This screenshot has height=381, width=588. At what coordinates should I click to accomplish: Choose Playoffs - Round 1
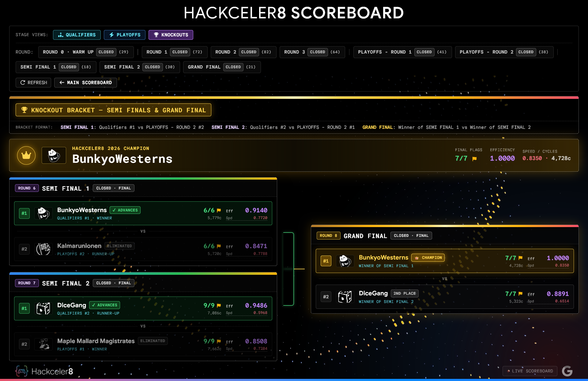[x=402, y=52]
